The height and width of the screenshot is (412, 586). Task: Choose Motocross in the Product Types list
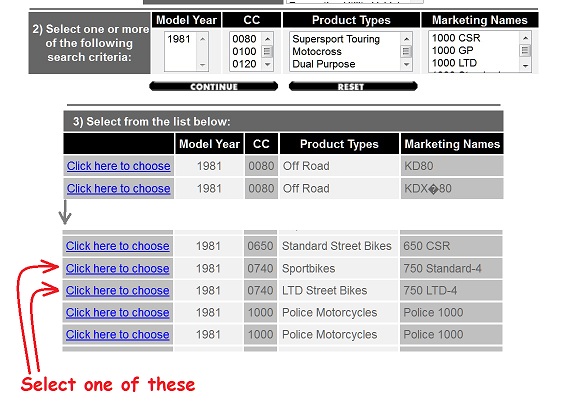click(317, 51)
